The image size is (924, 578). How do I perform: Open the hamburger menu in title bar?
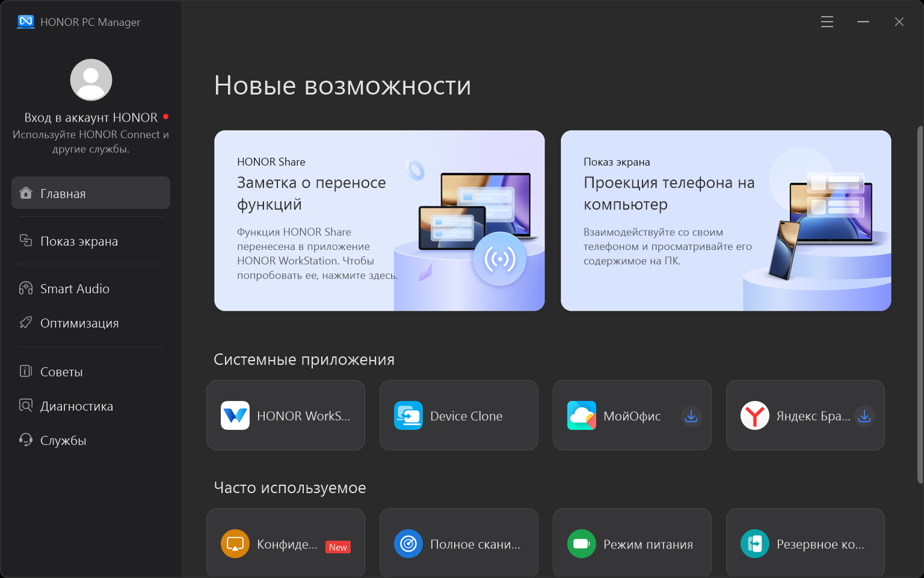[x=827, y=22]
